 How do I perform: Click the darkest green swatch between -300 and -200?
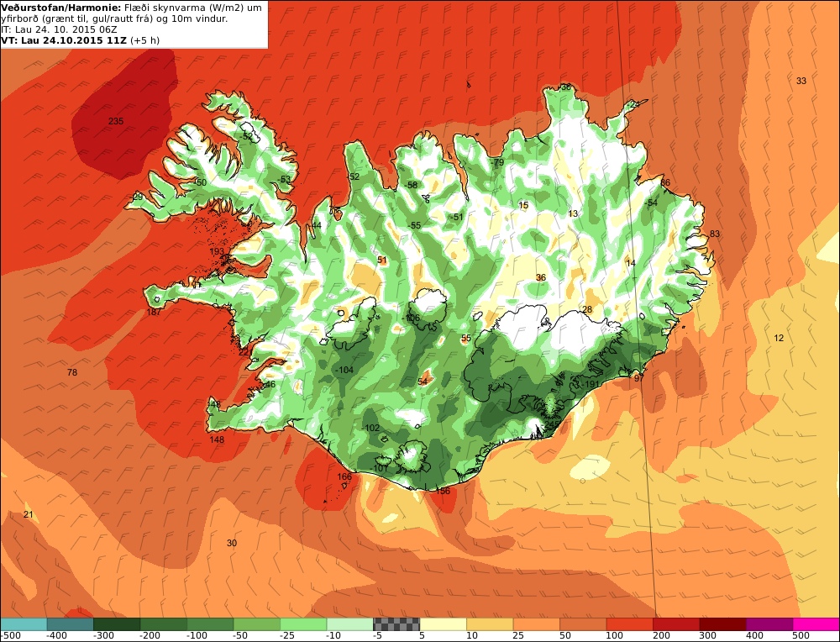pos(117,624)
